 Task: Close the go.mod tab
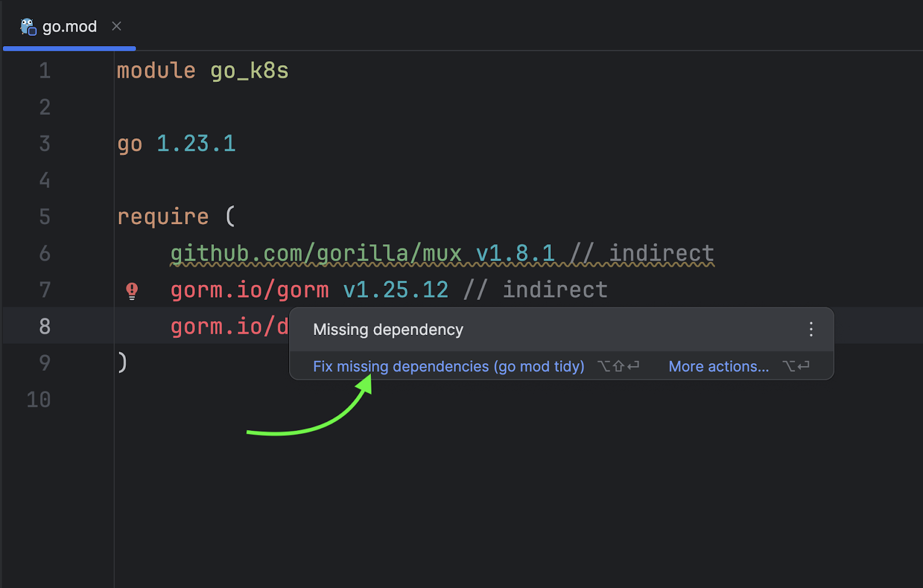117,26
